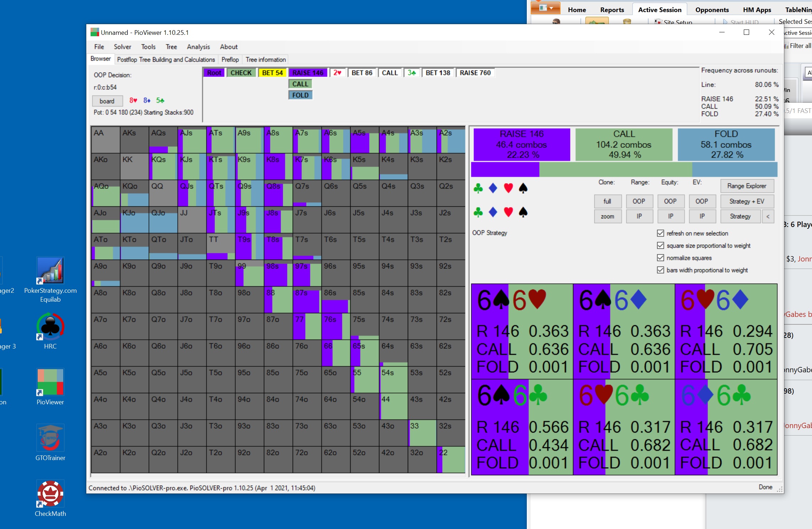Open the Tools menu
The width and height of the screenshot is (812, 529).
(148, 47)
